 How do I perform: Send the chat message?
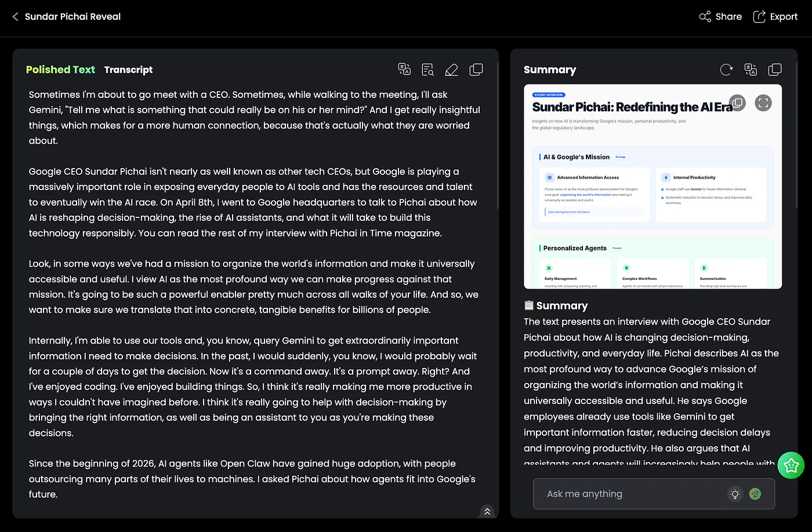pos(755,494)
